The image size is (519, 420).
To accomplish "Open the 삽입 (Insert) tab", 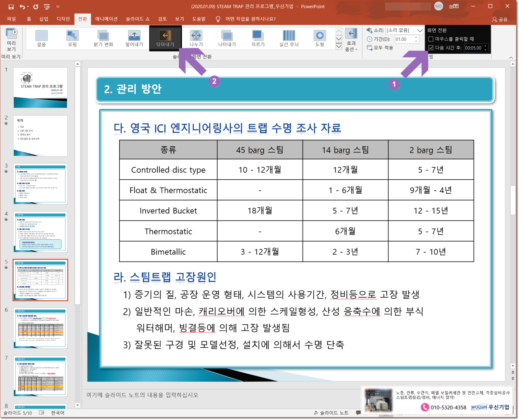I will click(44, 19).
